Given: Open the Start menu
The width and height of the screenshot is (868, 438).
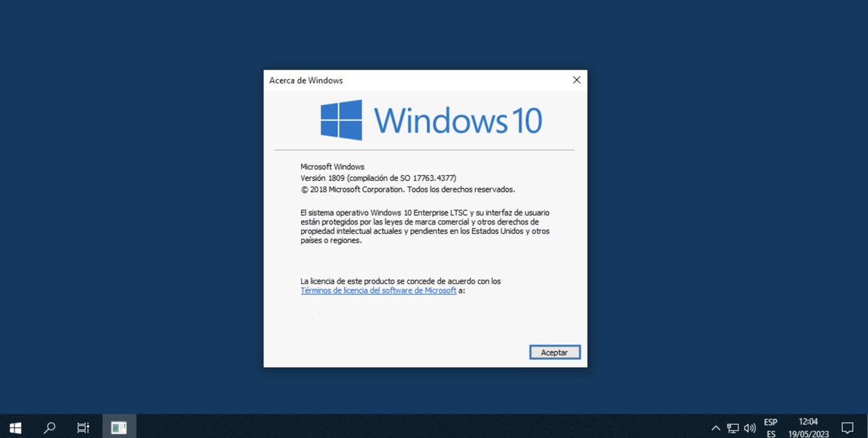Looking at the screenshot, I should pyautogui.click(x=14, y=426).
